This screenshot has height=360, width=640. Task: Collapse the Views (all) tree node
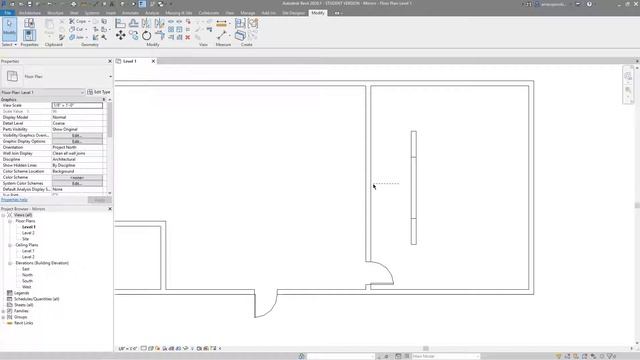[3, 215]
